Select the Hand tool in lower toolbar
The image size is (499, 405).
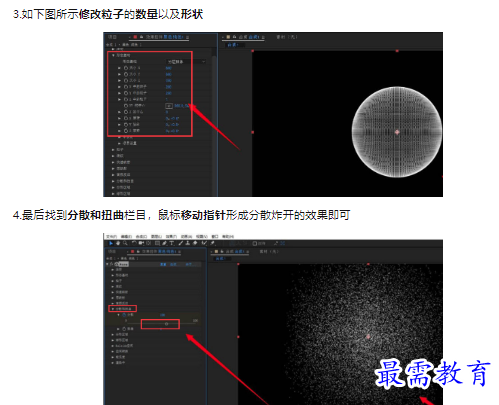coord(118,243)
